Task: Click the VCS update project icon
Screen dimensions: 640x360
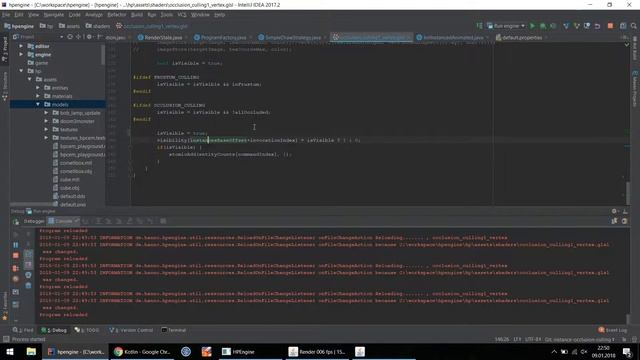Action: (x=566, y=26)
